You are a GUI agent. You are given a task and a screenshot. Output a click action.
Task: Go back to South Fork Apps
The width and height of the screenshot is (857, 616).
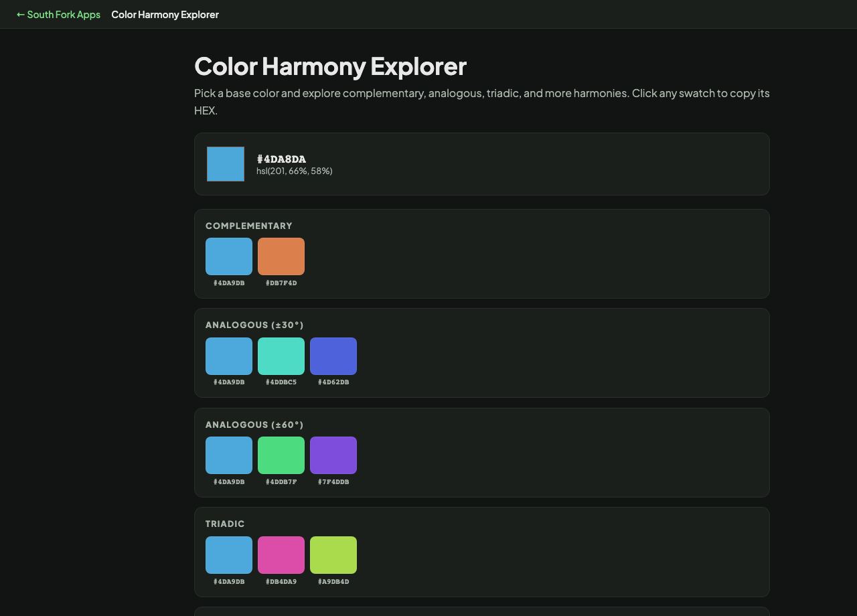click(x=58, y=14)
